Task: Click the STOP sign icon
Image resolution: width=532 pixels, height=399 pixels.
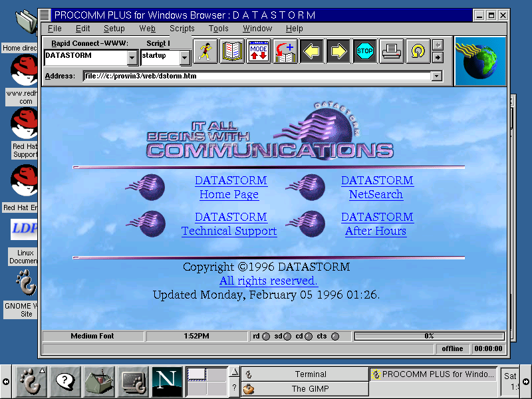Action: coord(364,51)
